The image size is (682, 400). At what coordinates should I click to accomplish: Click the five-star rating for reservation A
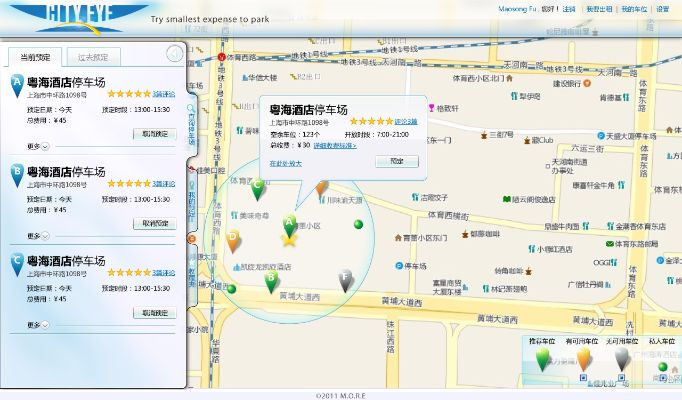129,94
